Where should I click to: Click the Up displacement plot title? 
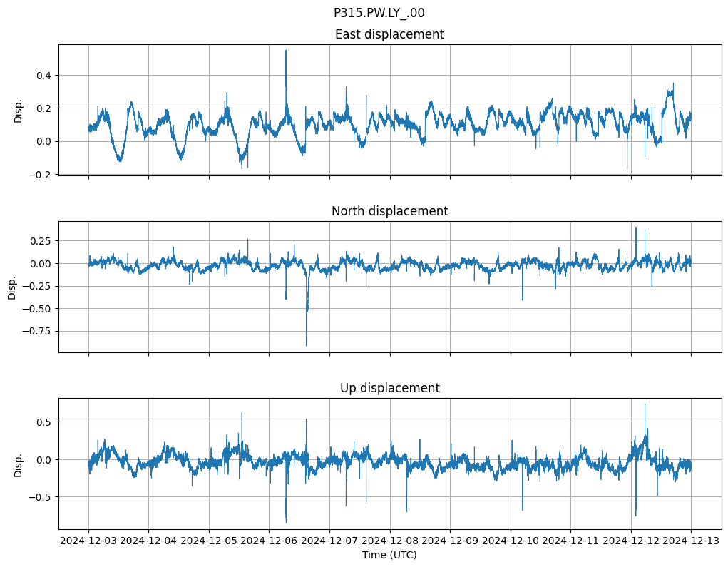(389, 388)
